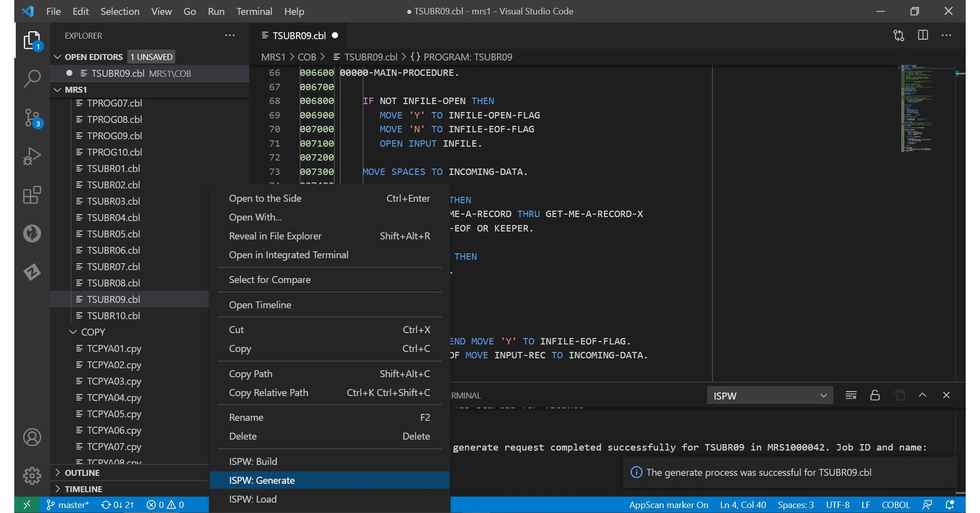Select ISPW: Build from the context menu
The height and width of the screenshot is (513, 980).
(253, 461)
